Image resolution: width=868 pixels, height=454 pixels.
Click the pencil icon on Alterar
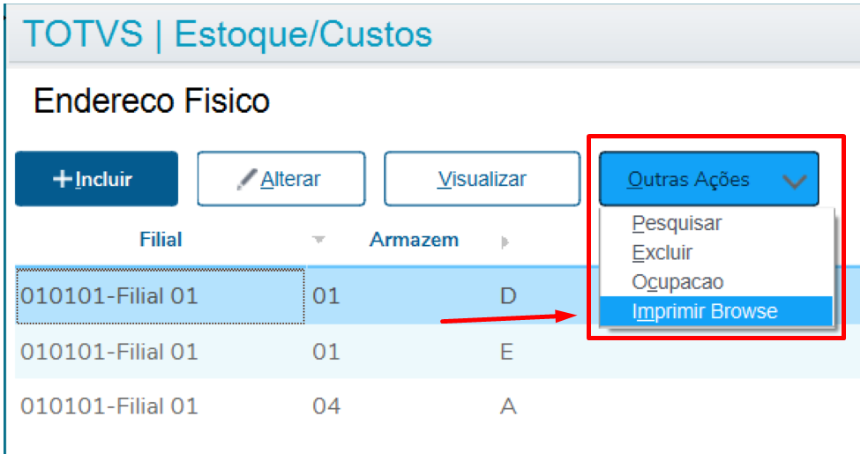[x=246, y=179]
